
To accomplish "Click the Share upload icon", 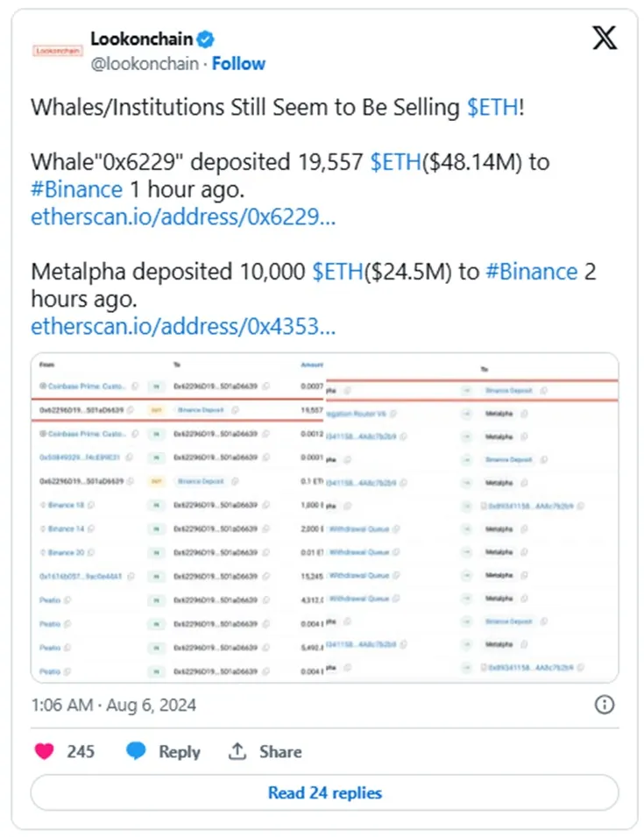I will click(x=237, y=751).
